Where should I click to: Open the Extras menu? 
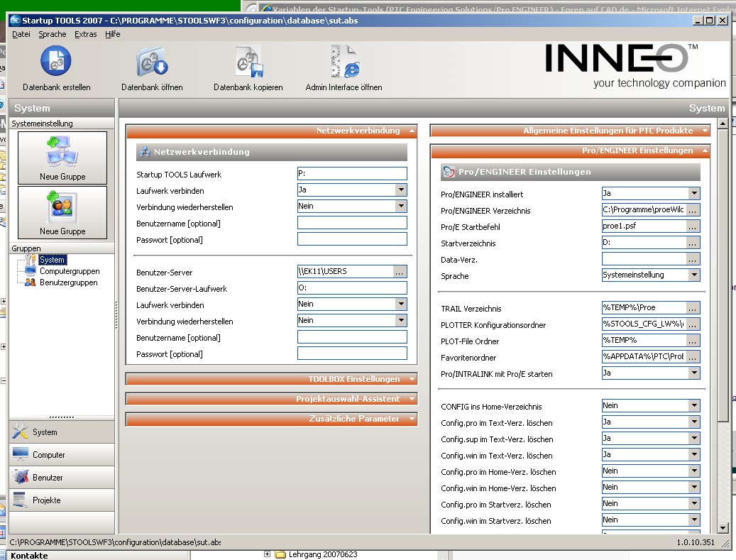tap(85, 34)
